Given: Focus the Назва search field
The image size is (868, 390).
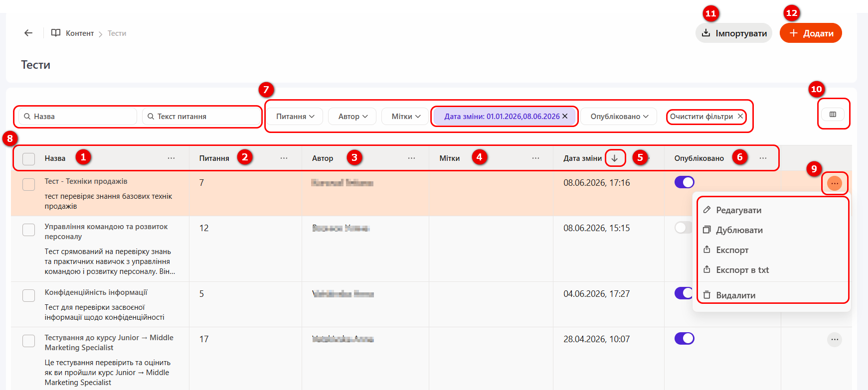Looking at the screenshot, I should pyautogui.click(x=78, y=117).
